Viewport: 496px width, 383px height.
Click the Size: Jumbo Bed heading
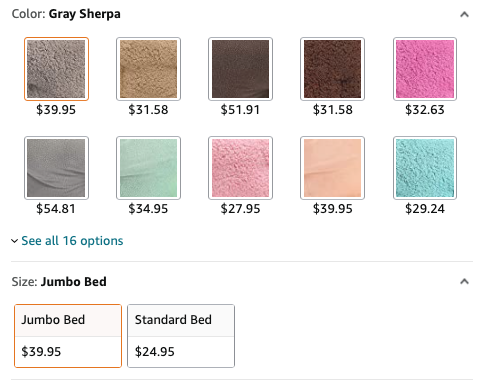(x=59, y=282)
